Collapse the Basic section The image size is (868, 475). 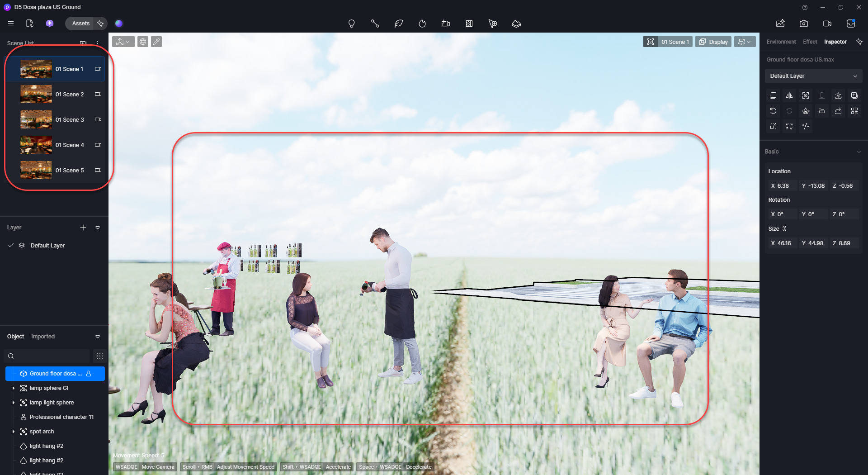tap(859, 152)
